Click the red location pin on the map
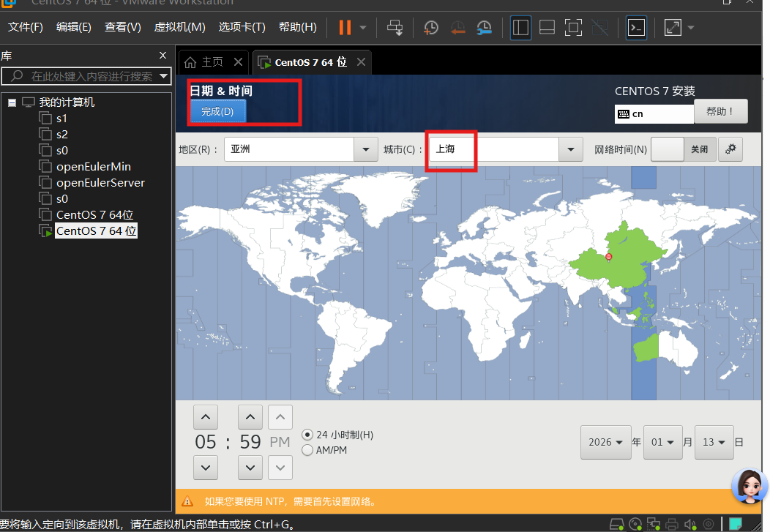This screenshot has height=532, width=770. pyautogui.click(x=608, y=257)
